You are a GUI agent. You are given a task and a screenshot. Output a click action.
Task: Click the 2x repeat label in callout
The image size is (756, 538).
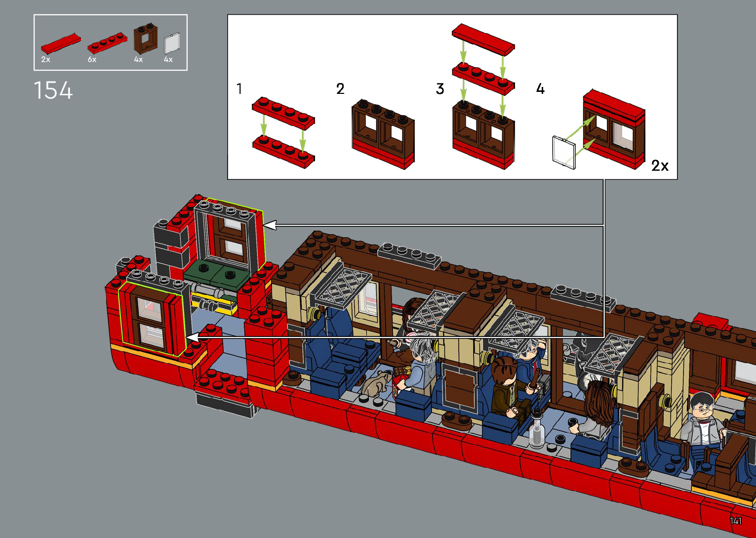pyautogui.click(x=660, y=166)
